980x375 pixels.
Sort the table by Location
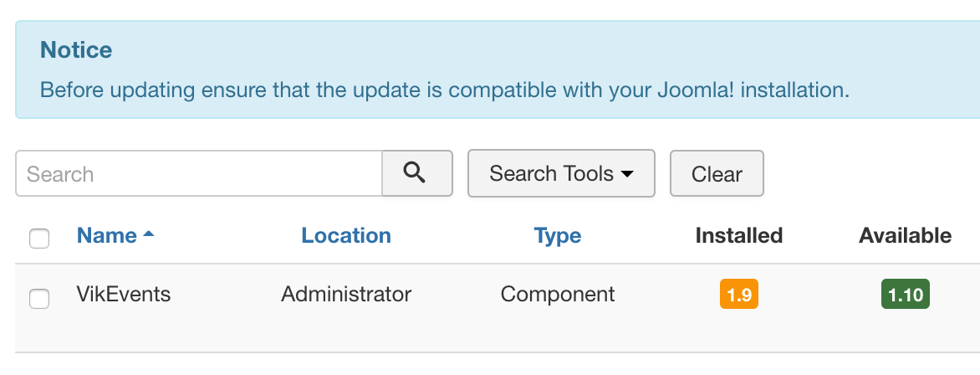pyautogui.click(x=346, y=235)
